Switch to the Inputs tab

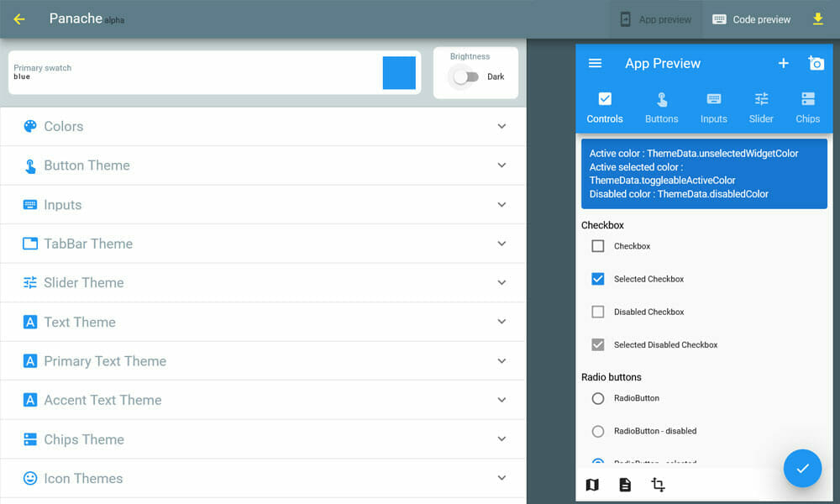click(x=713, y=108)
